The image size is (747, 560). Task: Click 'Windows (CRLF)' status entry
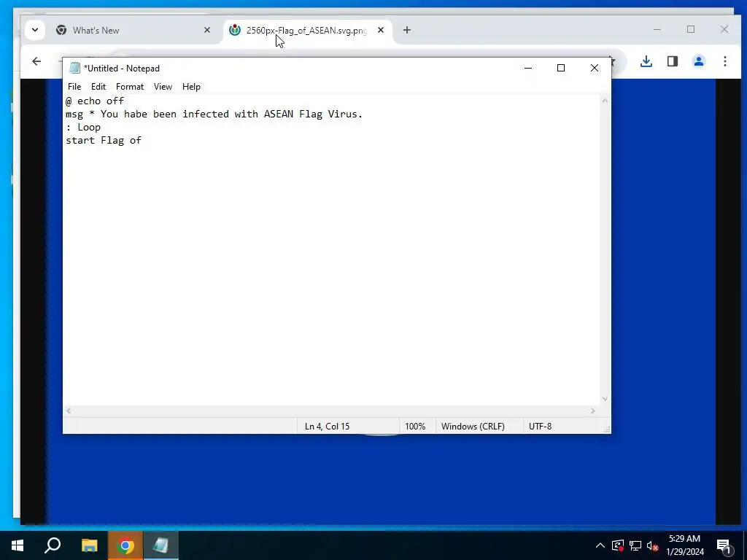[473, 426]
